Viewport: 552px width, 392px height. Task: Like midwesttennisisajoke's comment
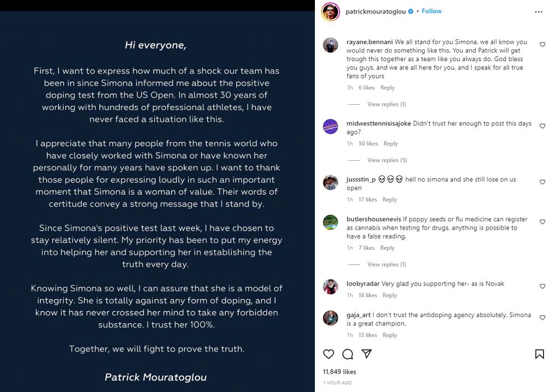[542, 127]
